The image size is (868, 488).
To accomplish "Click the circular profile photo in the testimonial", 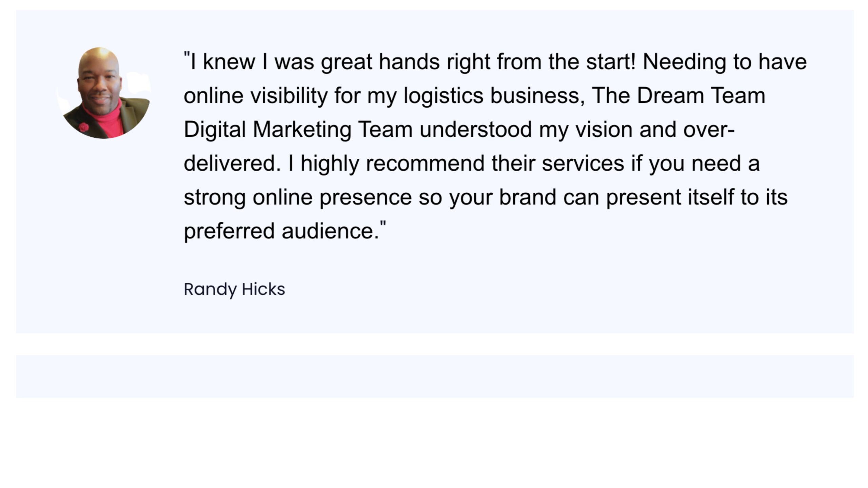I will [x=104, y=93].
